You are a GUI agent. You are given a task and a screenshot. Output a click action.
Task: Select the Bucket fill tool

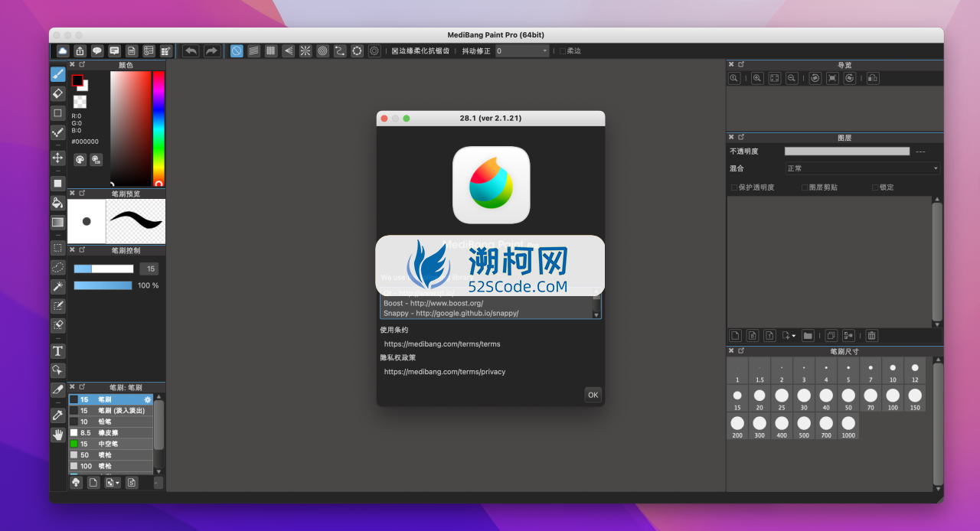point(57,203)
